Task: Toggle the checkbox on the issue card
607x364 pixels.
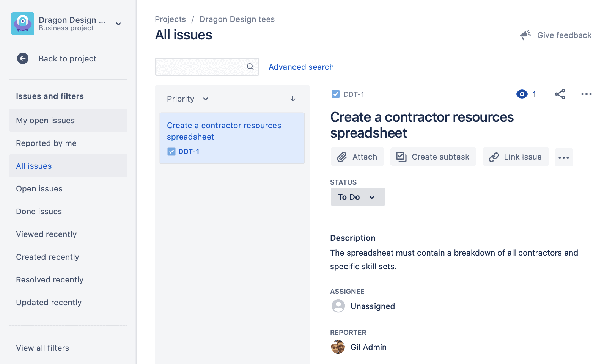Action: 171,151
